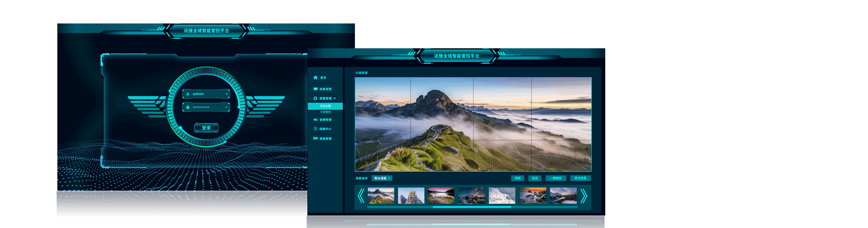868x228 pixels.
Task: Toggle password visibility eye icon
Action: pyautogui.click(x=226, y=107)
